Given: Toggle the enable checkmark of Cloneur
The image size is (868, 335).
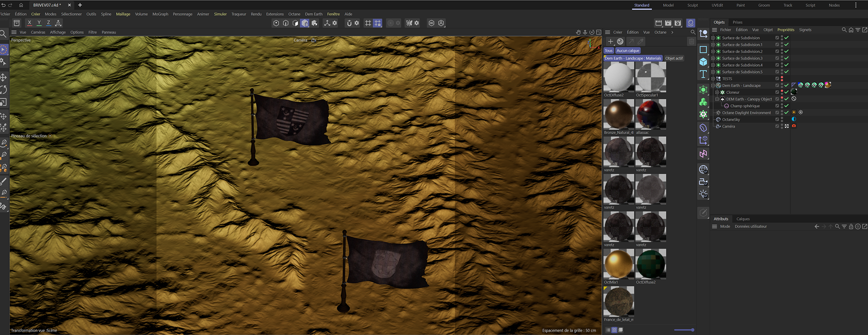Looking at the screenshot, I should pyautogui.click(x=786, y=92).
